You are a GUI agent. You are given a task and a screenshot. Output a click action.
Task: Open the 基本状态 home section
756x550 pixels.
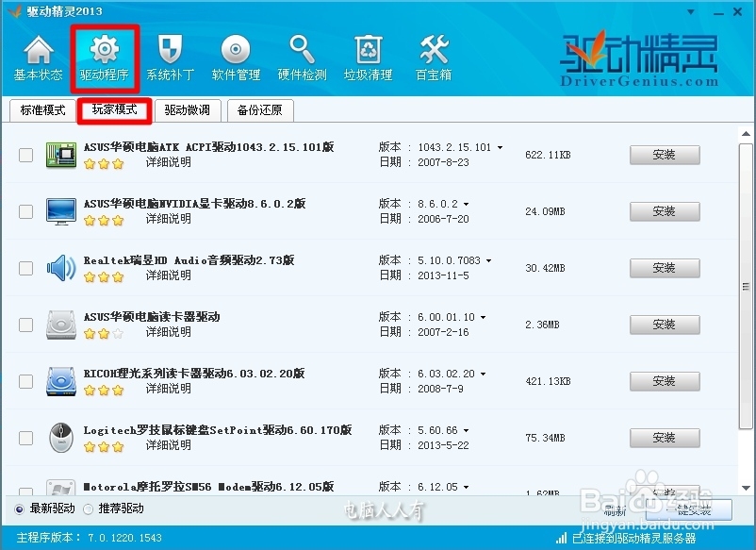[x=38, y=58]
